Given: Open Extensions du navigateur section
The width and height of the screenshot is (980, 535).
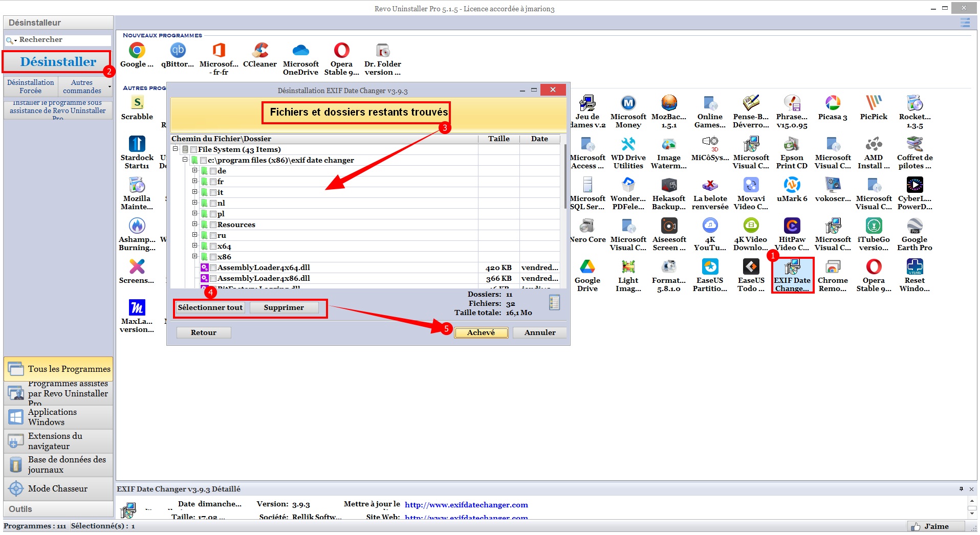Looking at the screenshot, I should pyautogui.click(x=58, y=441).
